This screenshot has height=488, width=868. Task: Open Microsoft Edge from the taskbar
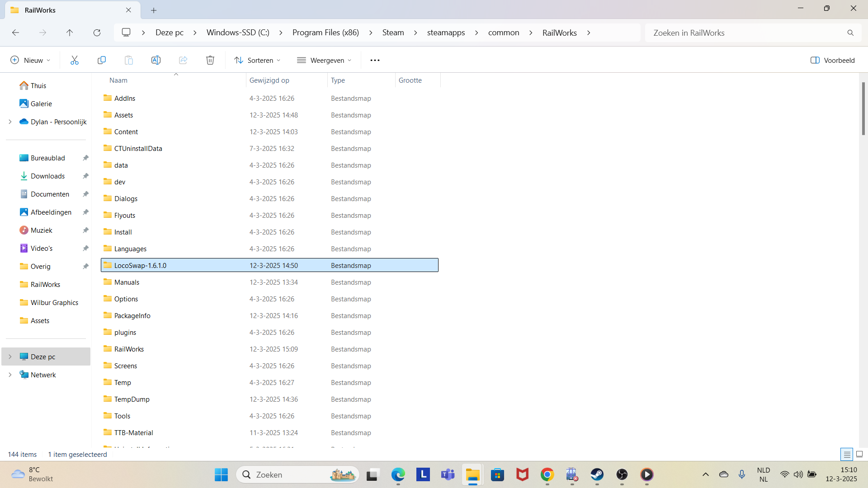pos(398,474)
